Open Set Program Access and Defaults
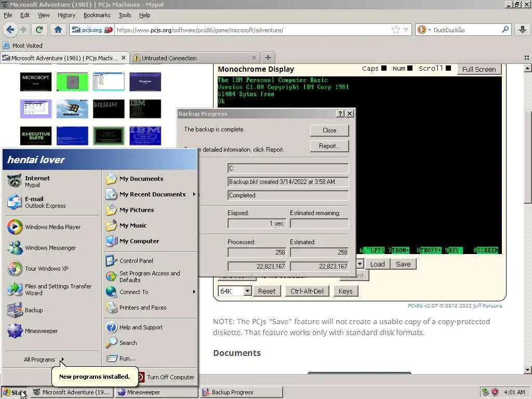532x399 pixels. [x=150, y=276]
